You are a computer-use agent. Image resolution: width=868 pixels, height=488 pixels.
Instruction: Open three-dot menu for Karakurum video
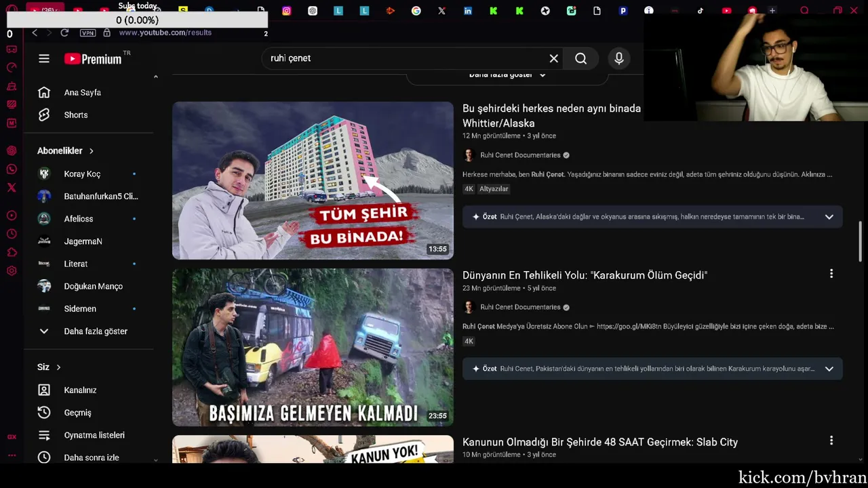[831, 274]
